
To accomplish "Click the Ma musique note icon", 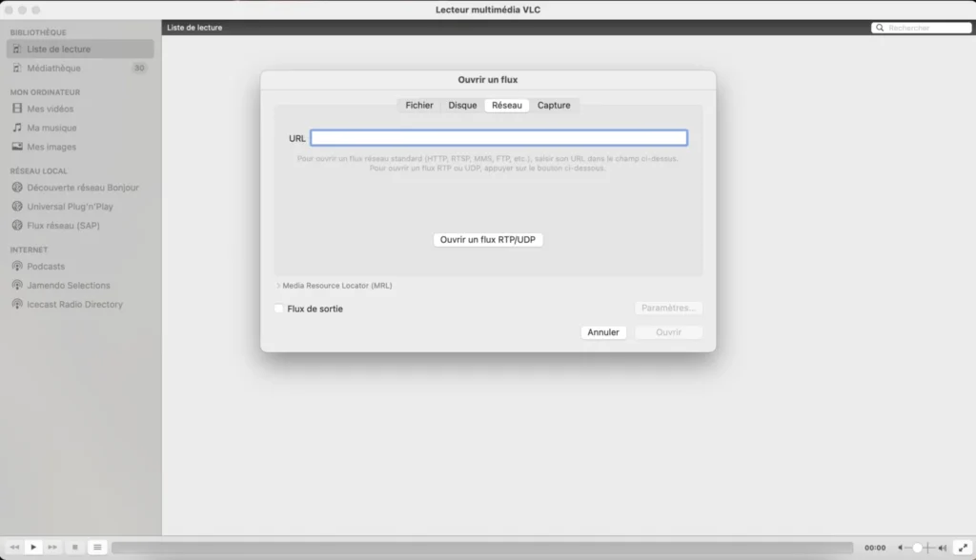I will [17, 128].
